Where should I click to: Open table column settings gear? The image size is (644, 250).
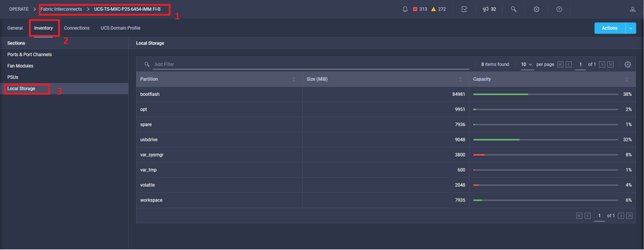[628, 64]
